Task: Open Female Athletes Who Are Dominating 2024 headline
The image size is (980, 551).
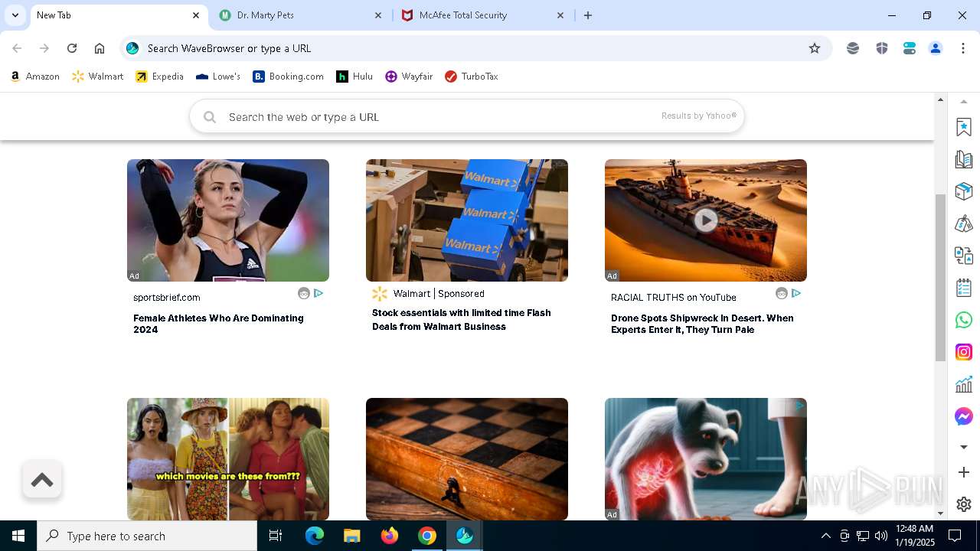Action: pyautogui.click(x=219, y=324)
